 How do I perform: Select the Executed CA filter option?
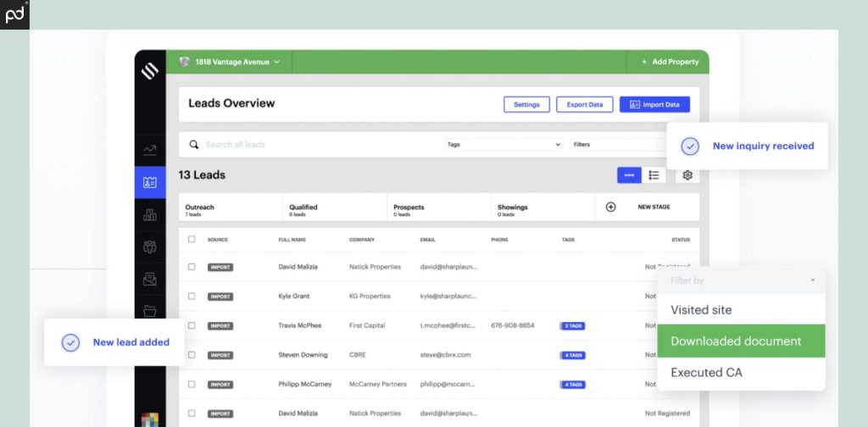[741, 373]
